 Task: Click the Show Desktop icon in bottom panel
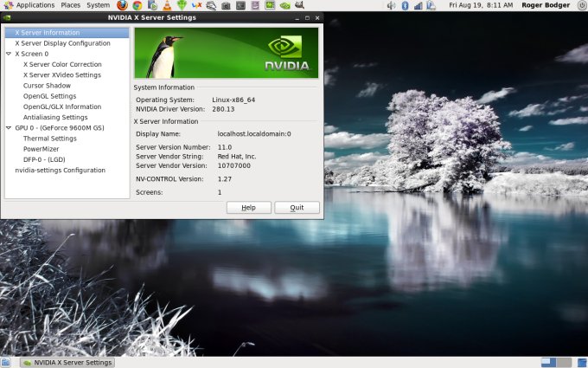pyautogui.click(x=5, y=362)
